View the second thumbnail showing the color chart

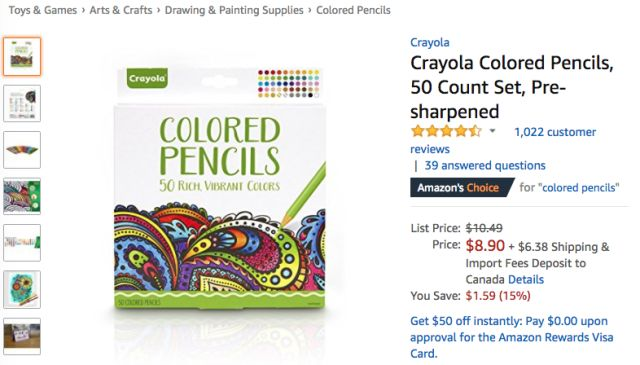pyautogui.click(x=22, y=103)
